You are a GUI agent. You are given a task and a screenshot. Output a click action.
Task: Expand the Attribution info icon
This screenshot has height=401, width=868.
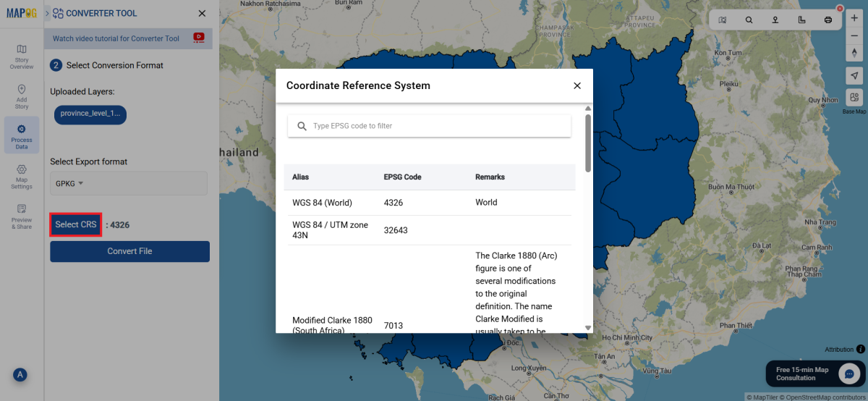click(860, 349)
